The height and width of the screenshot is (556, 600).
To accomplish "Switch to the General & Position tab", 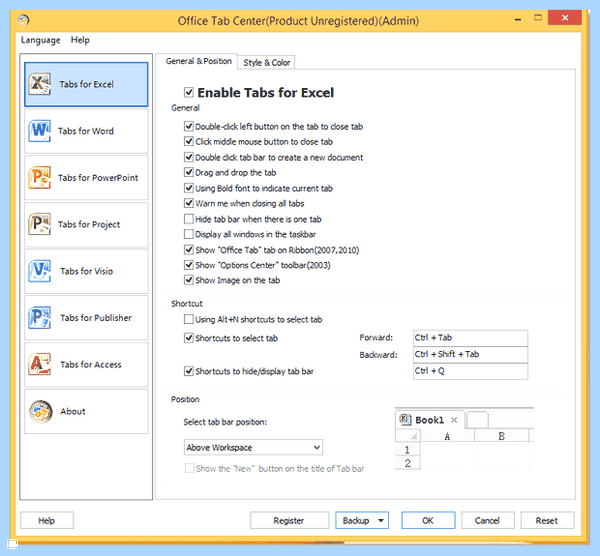I will tap(199, 61).
